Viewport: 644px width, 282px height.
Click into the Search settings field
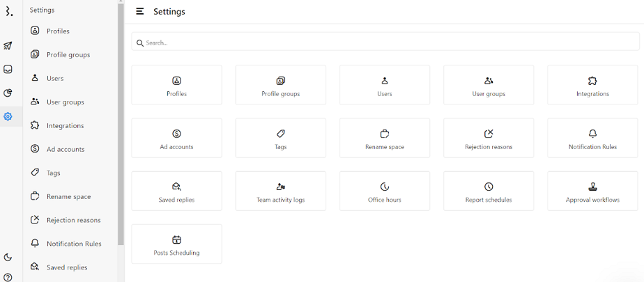coord(385,42)
